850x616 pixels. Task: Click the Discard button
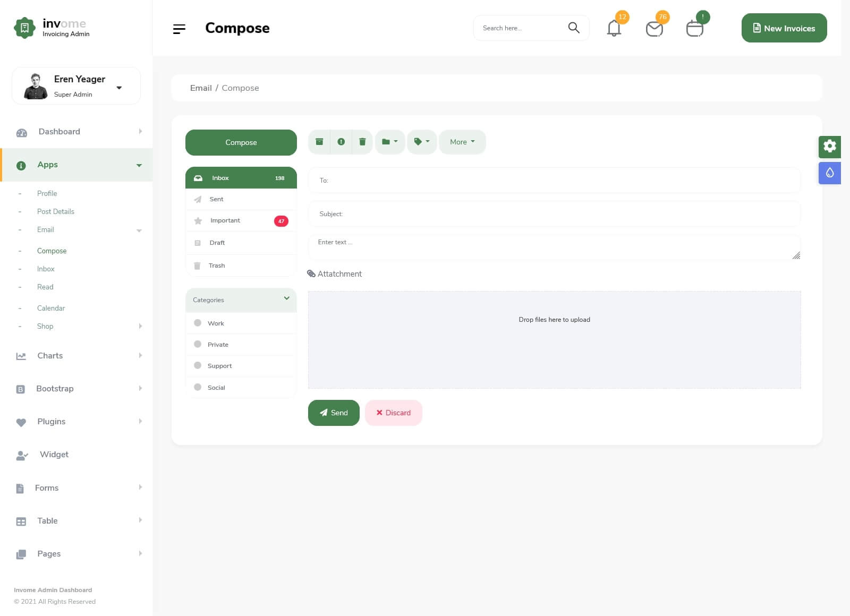[393, 413]
